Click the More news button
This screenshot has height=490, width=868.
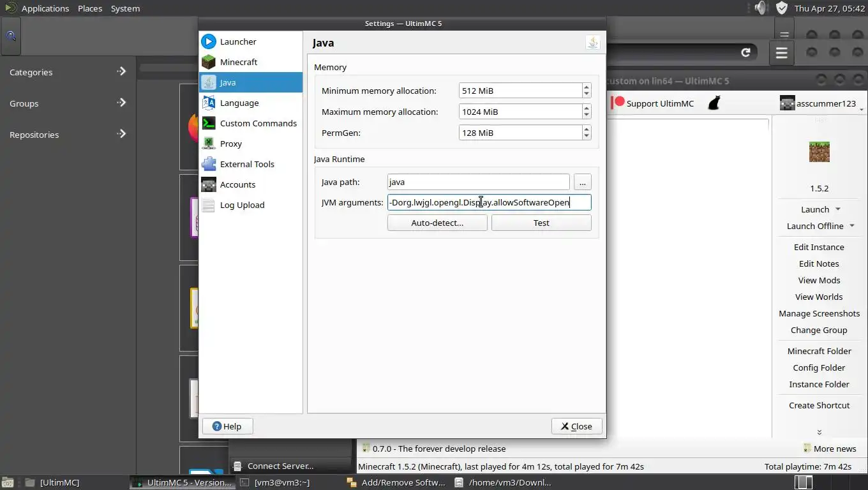pyautogui.click(x=830, y=449)
